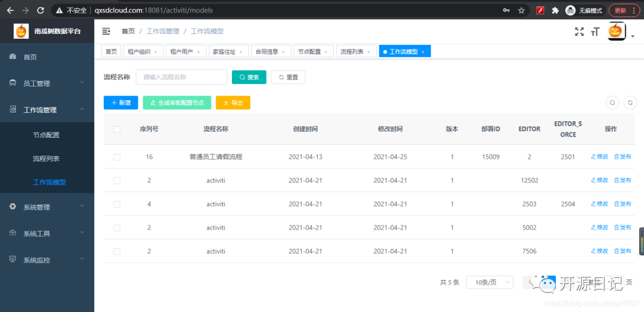
Task: Bookmark this page with the star icon
Action: 521,10
